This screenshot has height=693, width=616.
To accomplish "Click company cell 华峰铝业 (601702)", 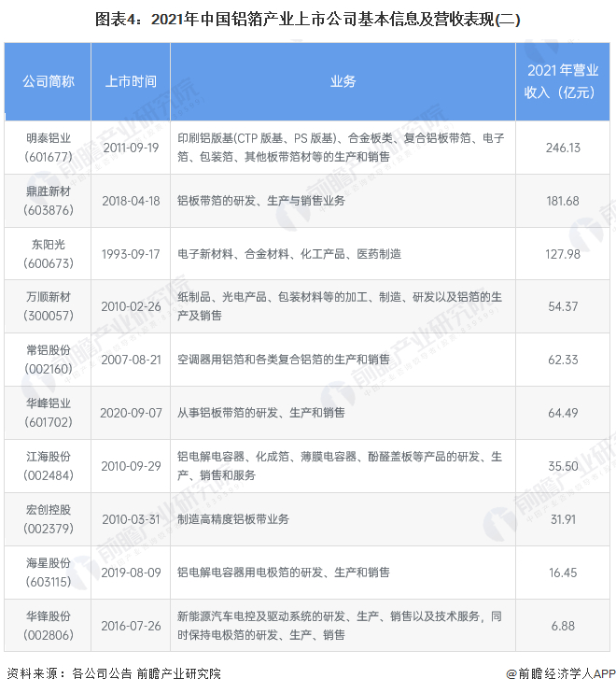I will pyautogui.click(x=49, y=413).
